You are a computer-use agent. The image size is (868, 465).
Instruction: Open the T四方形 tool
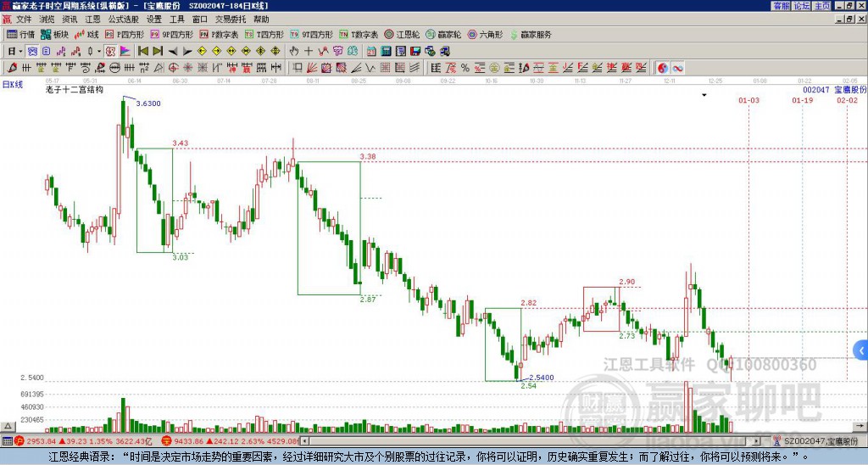[x=264, y=34]
